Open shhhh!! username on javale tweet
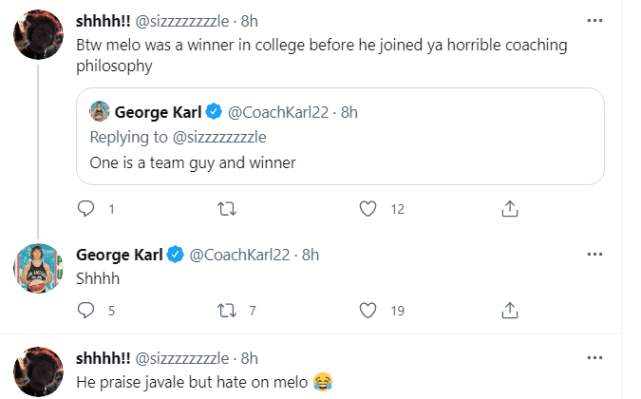641x399 pixels. click(x=103, y=358)
